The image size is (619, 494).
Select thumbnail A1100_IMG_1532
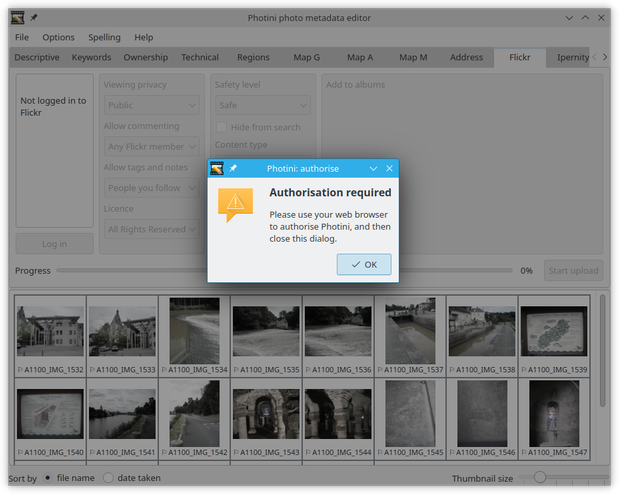pyautogui.click(x=50, y=336)
